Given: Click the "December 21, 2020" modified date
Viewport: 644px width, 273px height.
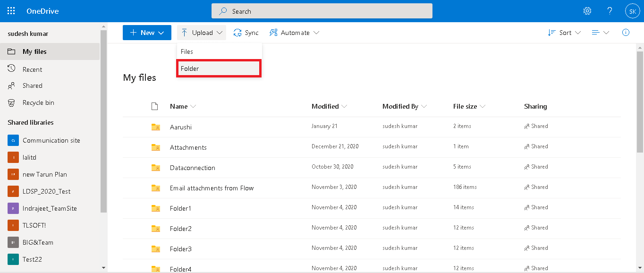Looking at the screenshot, I should 335,146.
